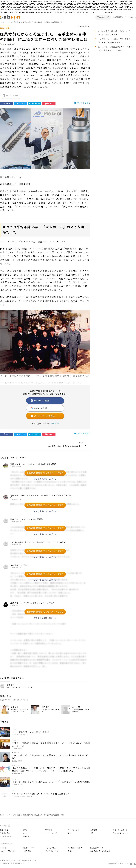Jump to comments via top comment link
The image size is (136, 868).
pyautogui.click(x=82, y=103)
